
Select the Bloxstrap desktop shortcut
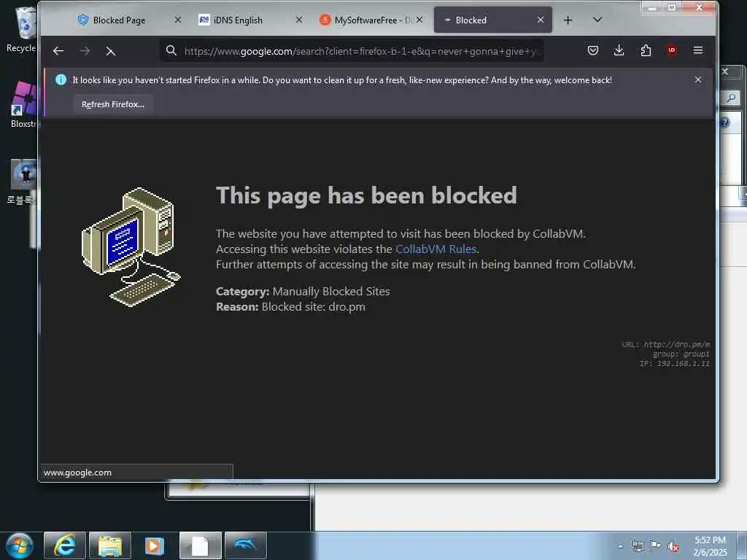[23, 105]
